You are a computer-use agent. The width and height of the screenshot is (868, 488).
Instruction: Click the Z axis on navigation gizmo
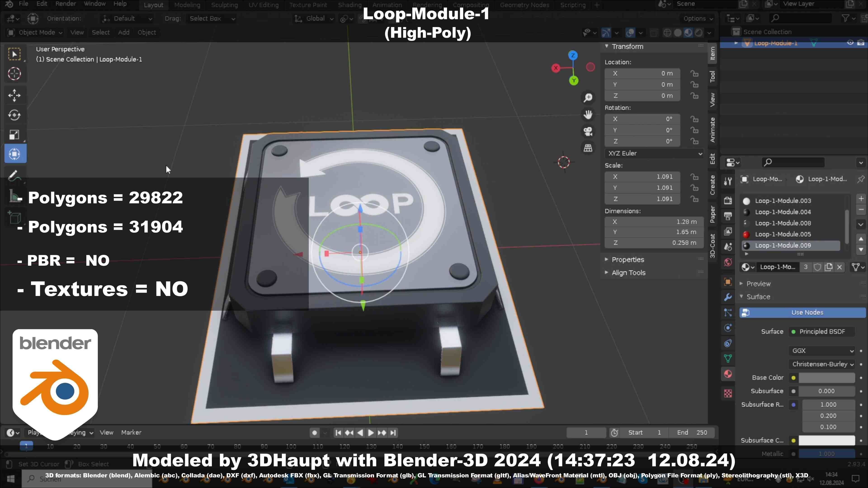click(x=573, y=56)
